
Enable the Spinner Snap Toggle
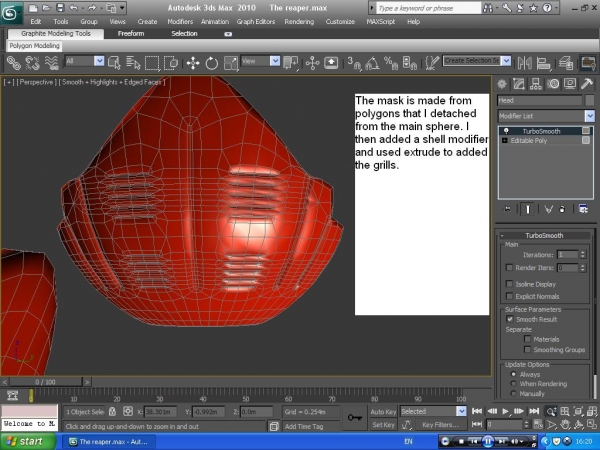tap(410, 63)
